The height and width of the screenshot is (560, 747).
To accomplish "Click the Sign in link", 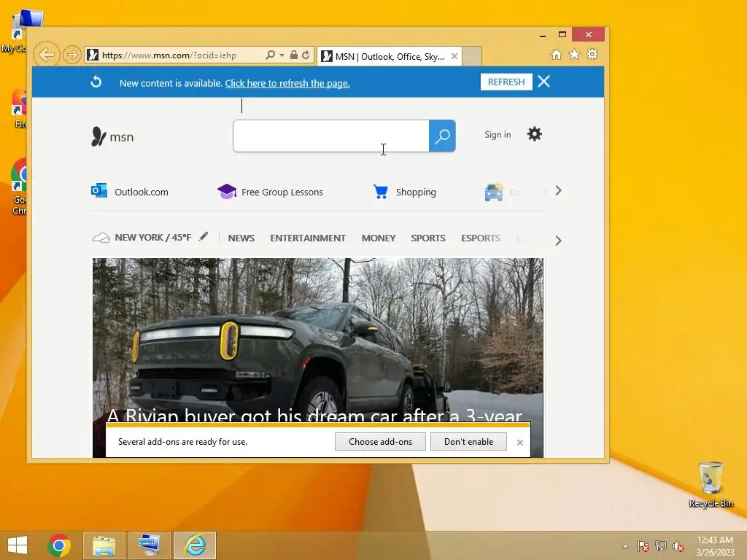I will tap(498, 135).
